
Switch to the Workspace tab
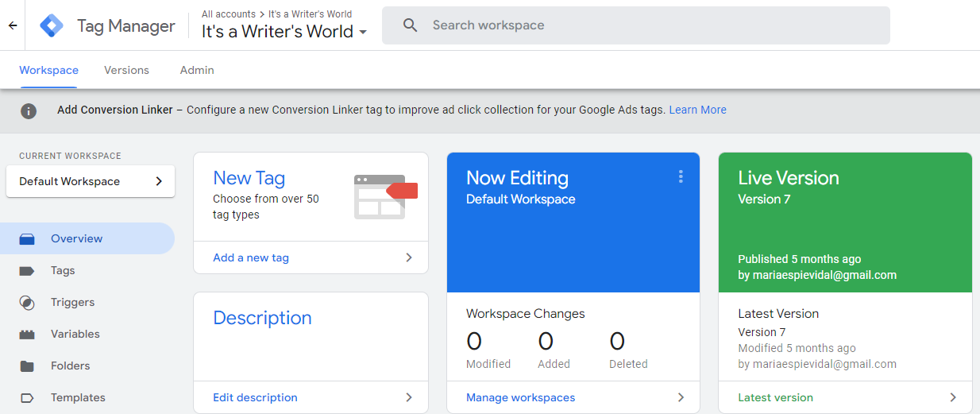point(48,70)
